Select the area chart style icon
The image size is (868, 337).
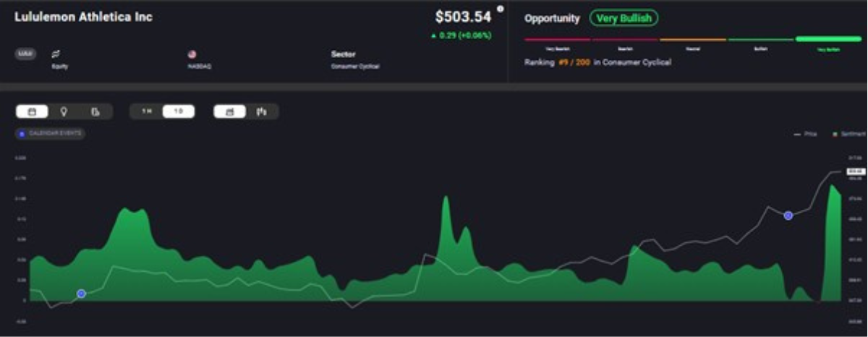230,111
